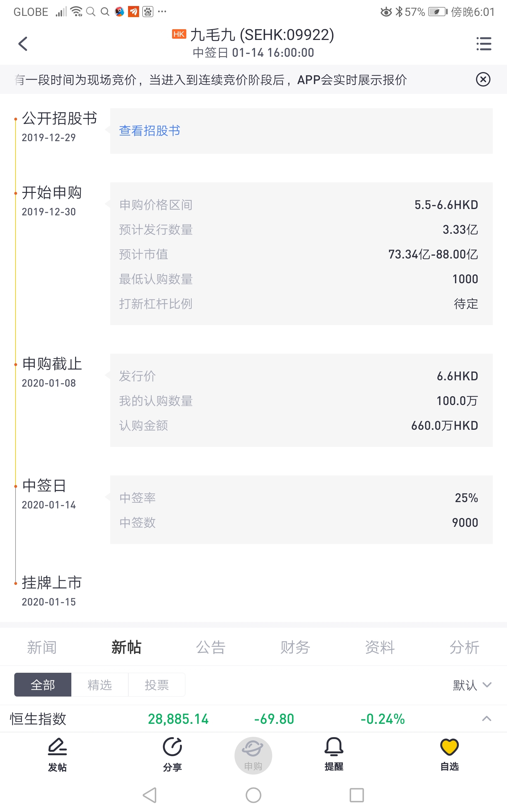Tap the back arrow icon
This screenshot has height=812, width=507.
(23, 44)
